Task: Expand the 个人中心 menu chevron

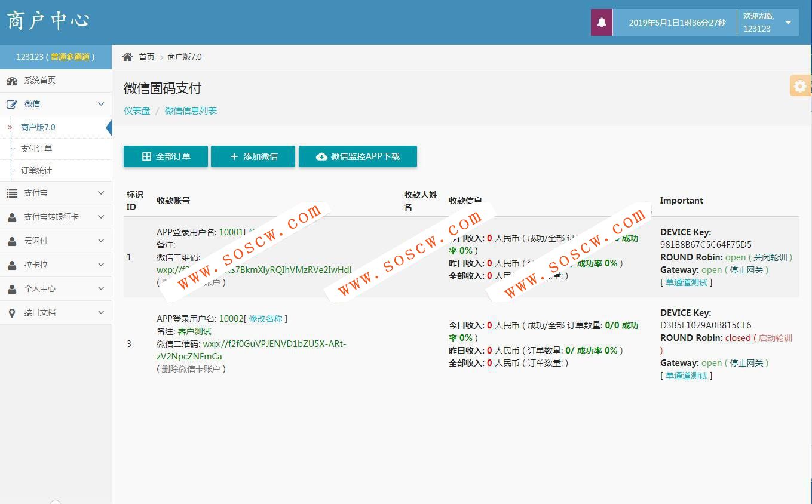Action: point(101,288)
